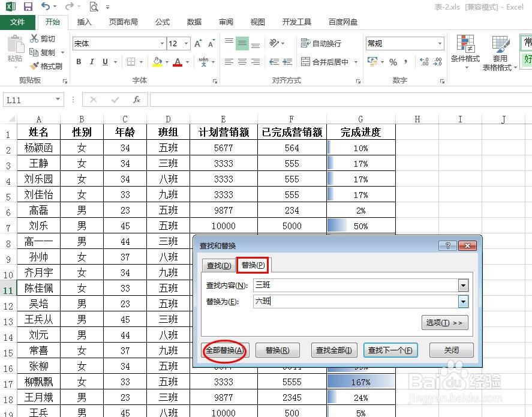Toggle bold formatting
The width and height of the screenshot is (532, 417).
click(78, 62)
